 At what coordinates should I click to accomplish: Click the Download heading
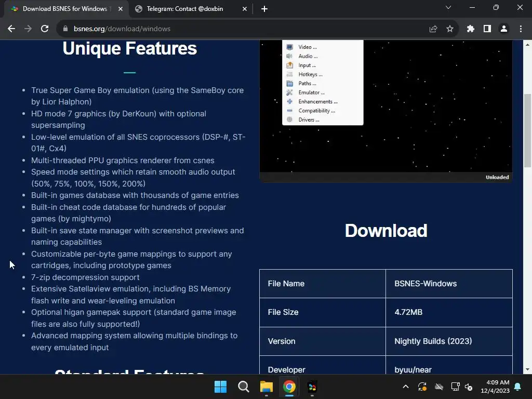click(x=386, y=231)
